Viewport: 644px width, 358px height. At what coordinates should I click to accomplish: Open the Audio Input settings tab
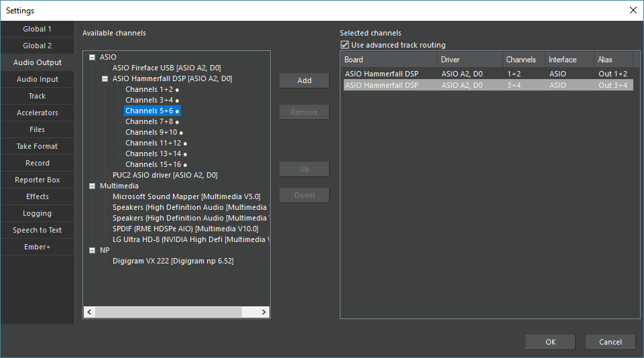tap(38, 79)
